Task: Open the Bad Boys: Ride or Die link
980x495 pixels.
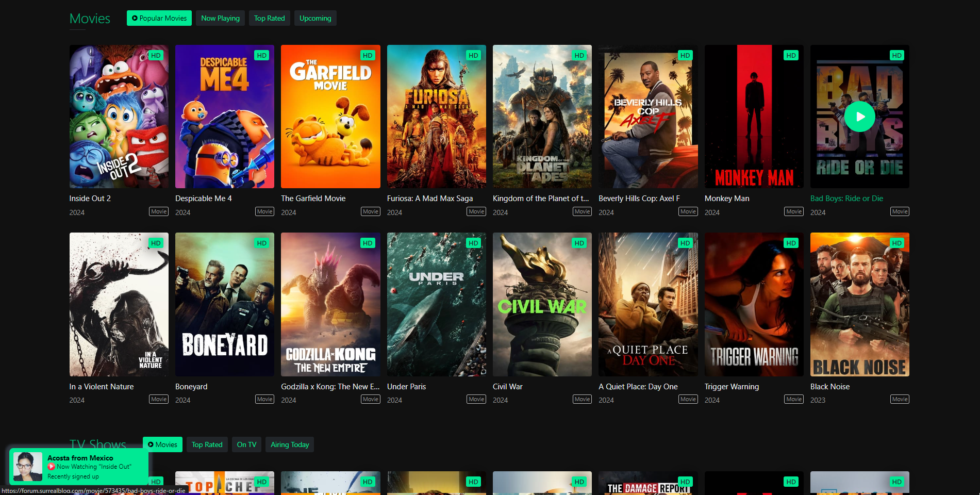Action: (x=846, y=199)
